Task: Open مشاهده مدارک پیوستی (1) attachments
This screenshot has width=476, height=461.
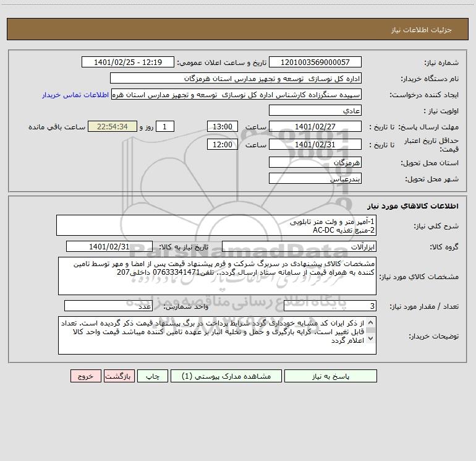Action: (x=226, y=376)
